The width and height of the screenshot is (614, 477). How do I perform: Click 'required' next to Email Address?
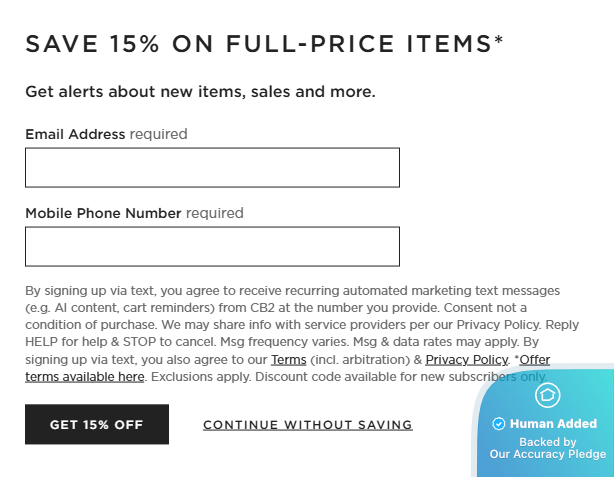point(158,134)
